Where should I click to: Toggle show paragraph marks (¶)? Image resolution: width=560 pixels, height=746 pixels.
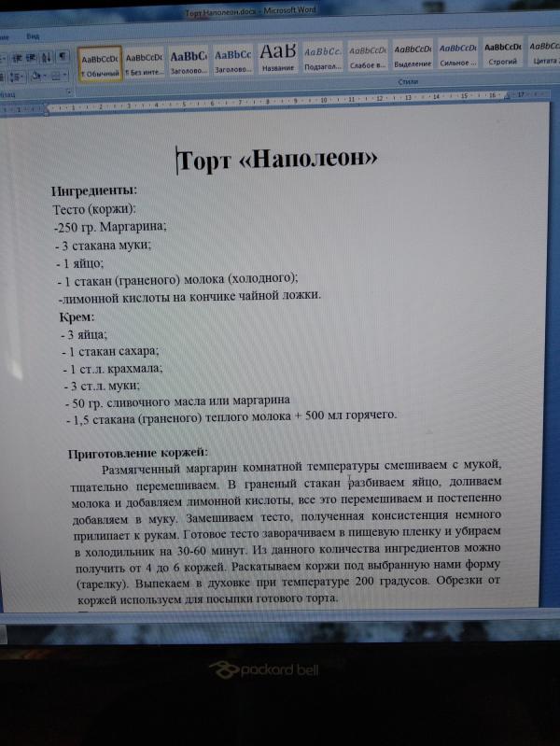(63, 57)
